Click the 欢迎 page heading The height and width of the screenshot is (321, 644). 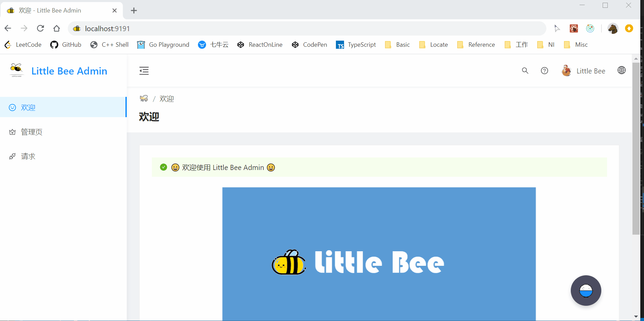click(149, 116)
